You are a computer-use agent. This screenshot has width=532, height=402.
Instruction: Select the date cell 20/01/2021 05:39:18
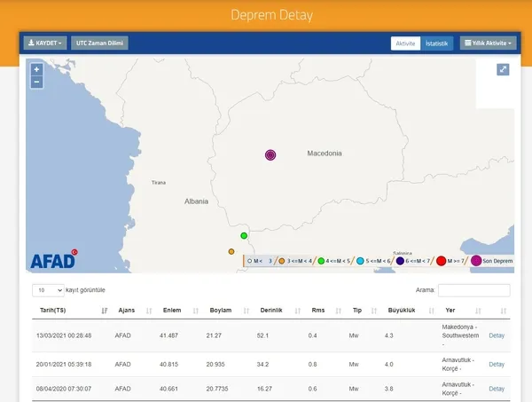point(64,365)
